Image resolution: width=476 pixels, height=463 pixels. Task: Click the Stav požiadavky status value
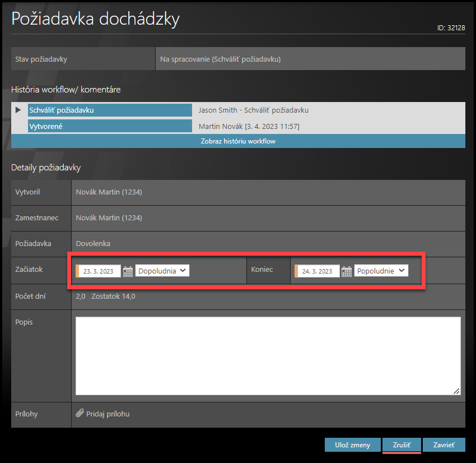tap(220, 59)
